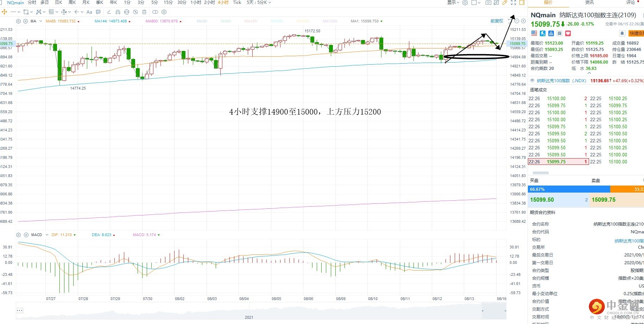Enter fullscreen chart mode
644x324 pixels.
pos(513,2)
